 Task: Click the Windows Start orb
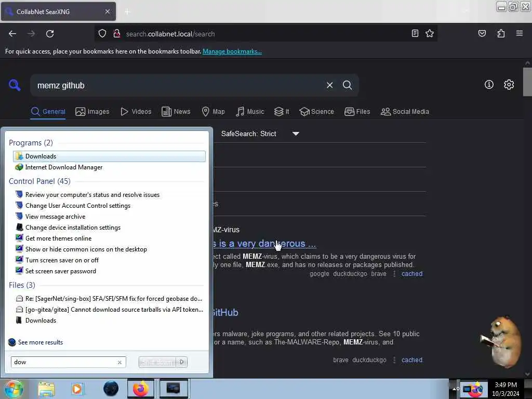(x=14, y=389)
